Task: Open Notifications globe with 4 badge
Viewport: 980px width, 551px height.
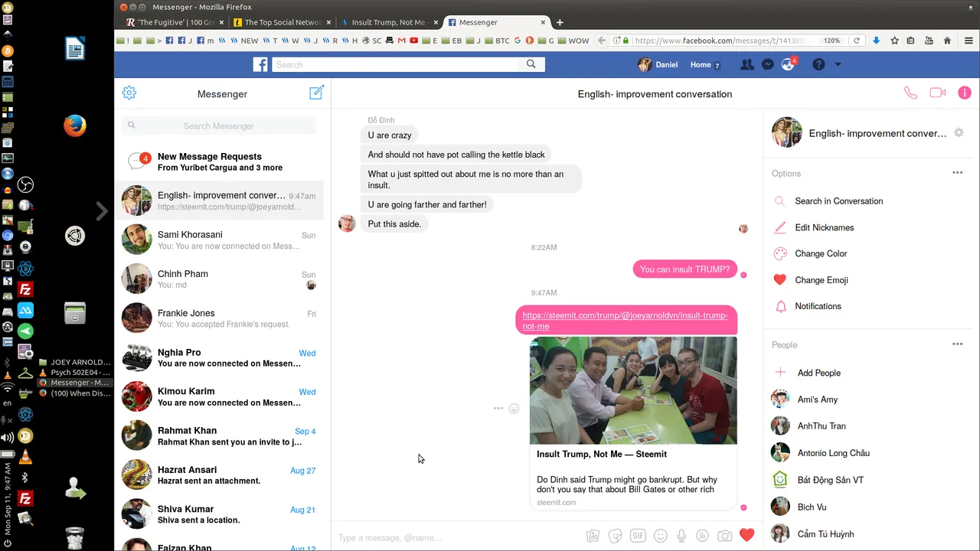Action: pos(788,64)
